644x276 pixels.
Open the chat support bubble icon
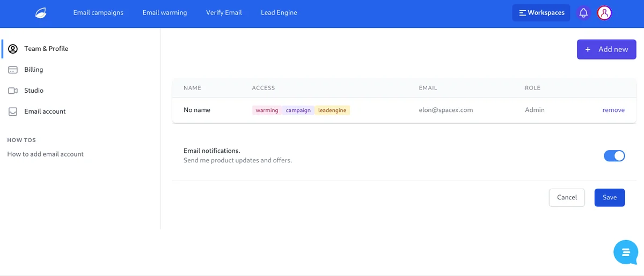coord(626,252)
